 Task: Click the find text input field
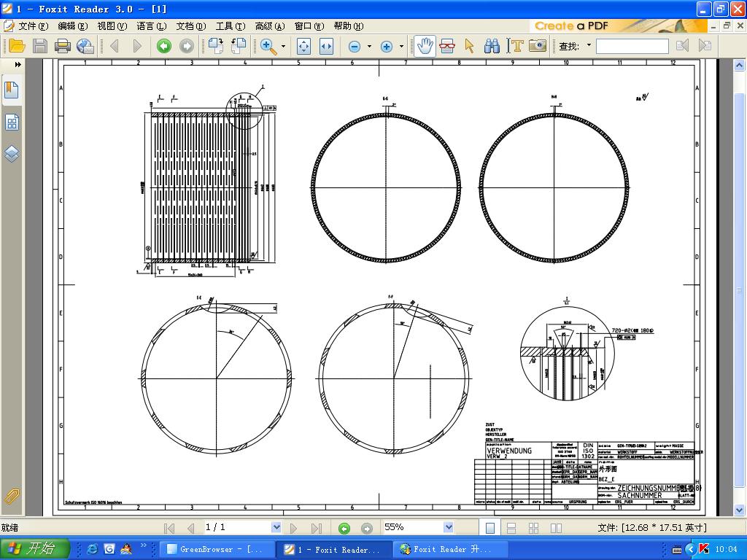pos(632,46)
